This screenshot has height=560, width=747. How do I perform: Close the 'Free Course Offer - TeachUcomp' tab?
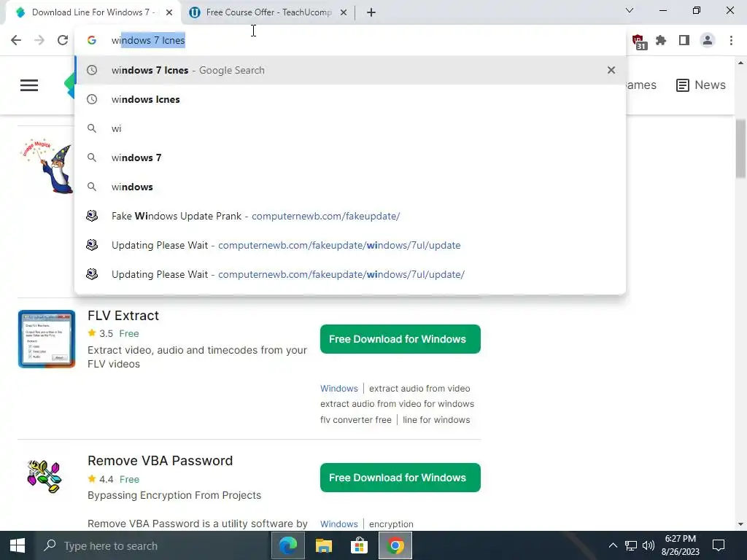(344, 12)
